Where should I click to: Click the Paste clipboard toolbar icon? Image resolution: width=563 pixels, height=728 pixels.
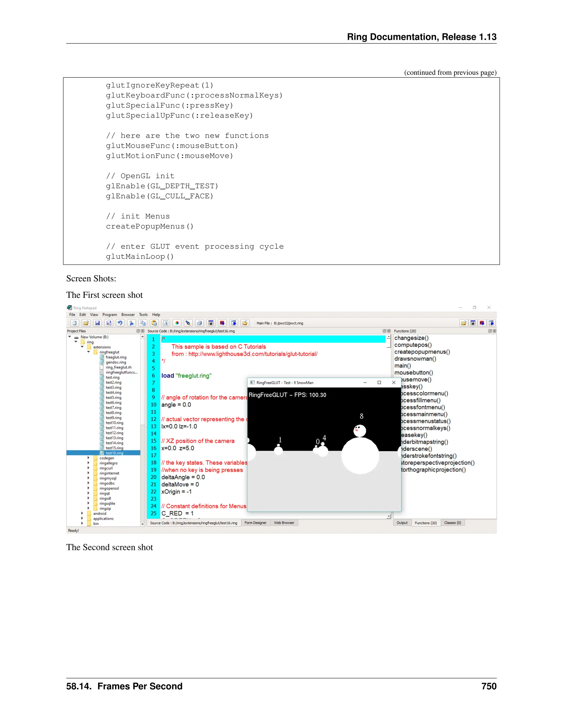(154, 323)
